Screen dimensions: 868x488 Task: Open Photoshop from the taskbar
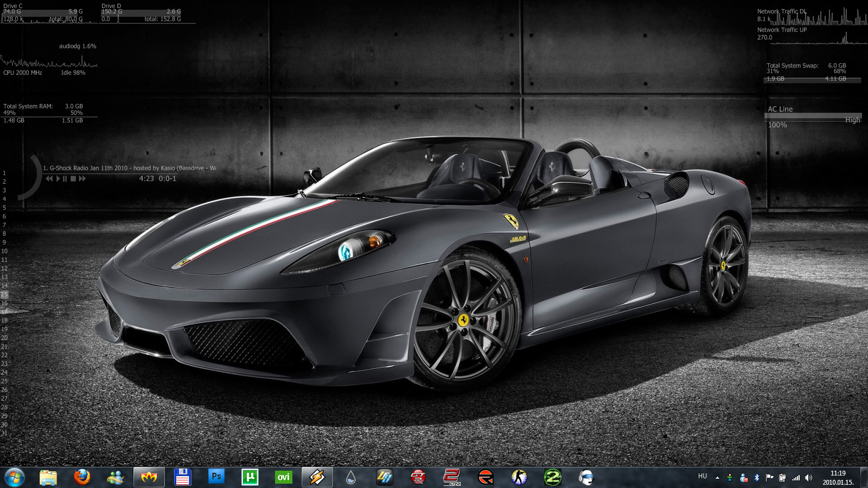click(216, 477)
